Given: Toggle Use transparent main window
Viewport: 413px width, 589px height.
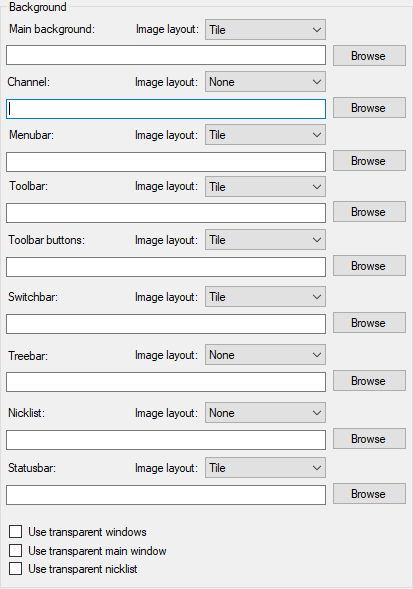Looking at the screenshot, I should (16, 551).
